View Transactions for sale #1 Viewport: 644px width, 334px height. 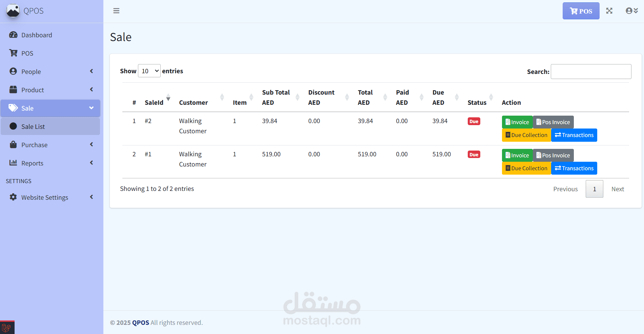click(x=574, y=168)
